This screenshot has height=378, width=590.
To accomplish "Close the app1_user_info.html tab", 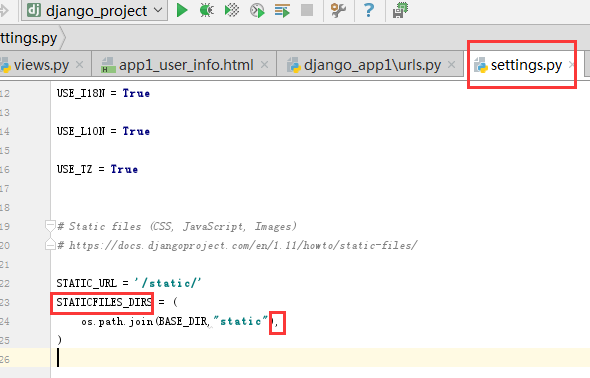I will click(x=265, y=65).
